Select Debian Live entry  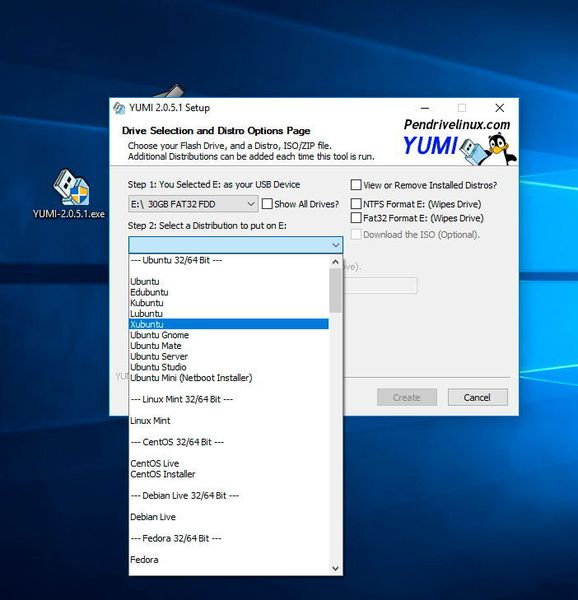tap(229, 517)
